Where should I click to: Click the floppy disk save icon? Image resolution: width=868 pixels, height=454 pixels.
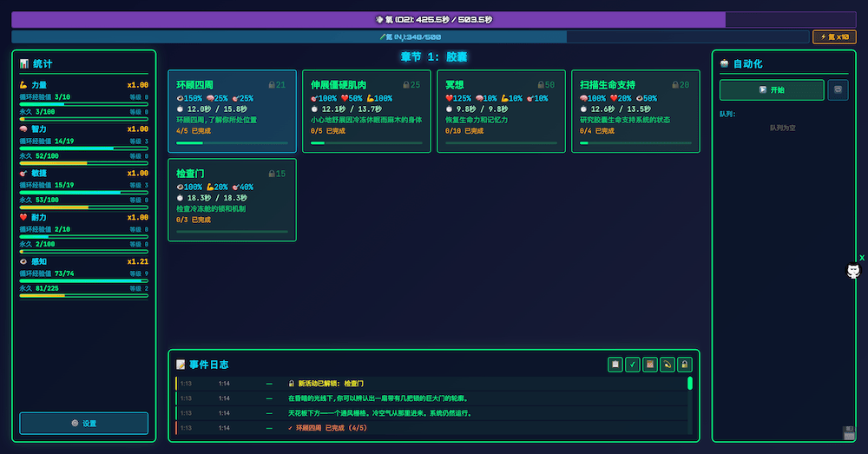click(849, 433)
